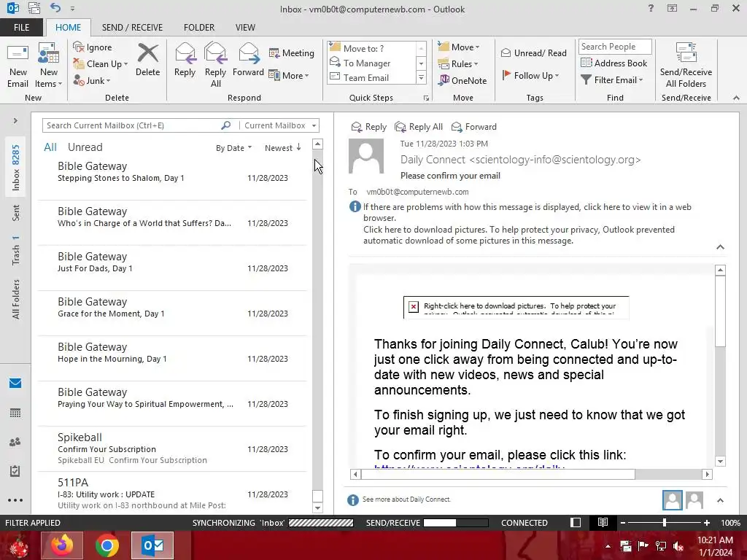The width and height of the screenshot is (747, 560).
Task: Delete the selected message
Action: coord(147,60)
